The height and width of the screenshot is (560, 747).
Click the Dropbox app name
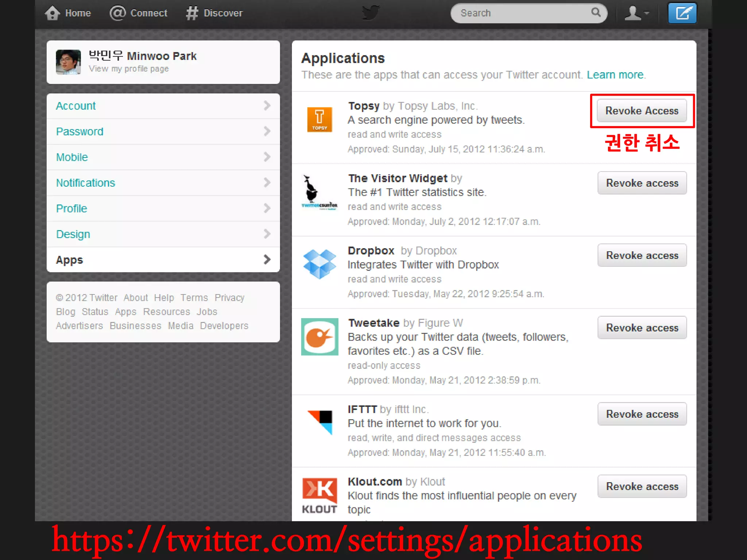click(371, 251)
